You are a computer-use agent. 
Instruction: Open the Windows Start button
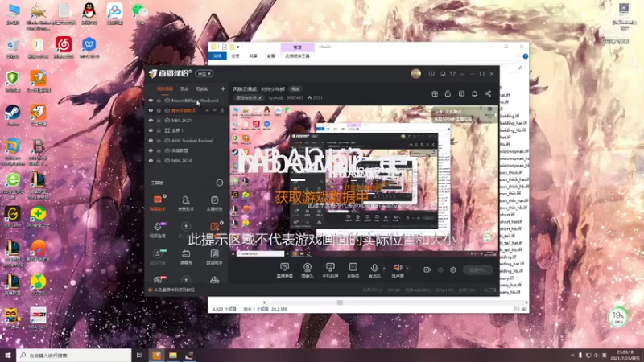click(x=8, y=355)
